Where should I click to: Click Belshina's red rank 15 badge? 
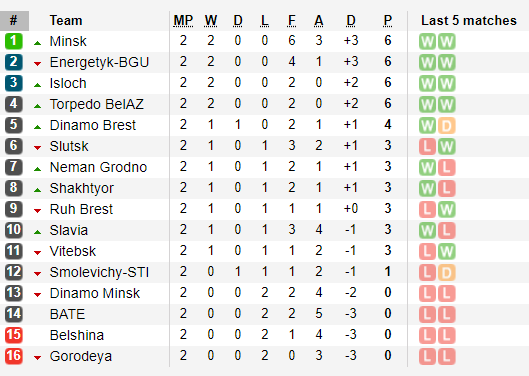[14, 335]
